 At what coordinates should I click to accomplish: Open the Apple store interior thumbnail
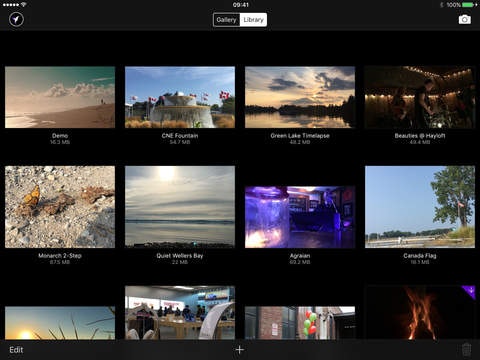point(180,313)
